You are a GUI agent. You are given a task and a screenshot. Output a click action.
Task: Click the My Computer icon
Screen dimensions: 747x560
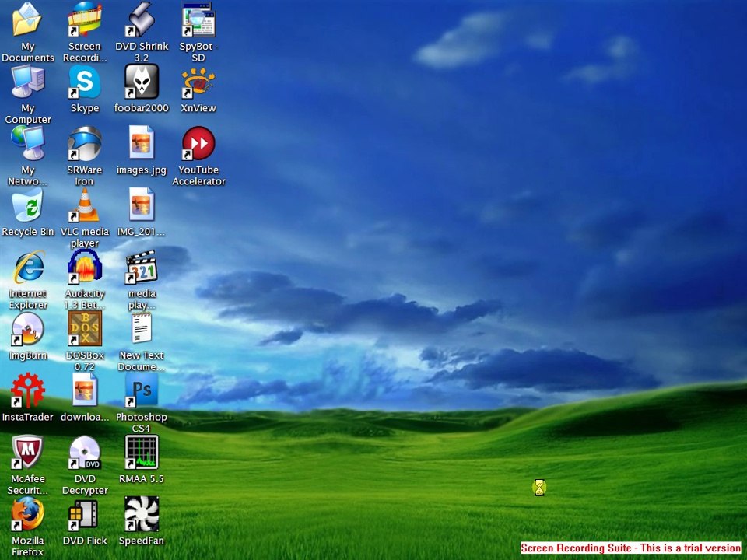tap(28, 82)
